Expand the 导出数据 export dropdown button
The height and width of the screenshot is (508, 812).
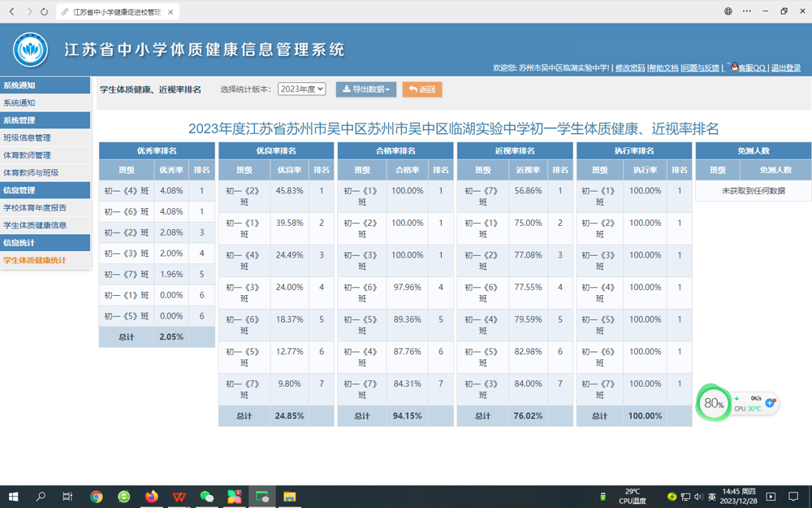(366, 89)
